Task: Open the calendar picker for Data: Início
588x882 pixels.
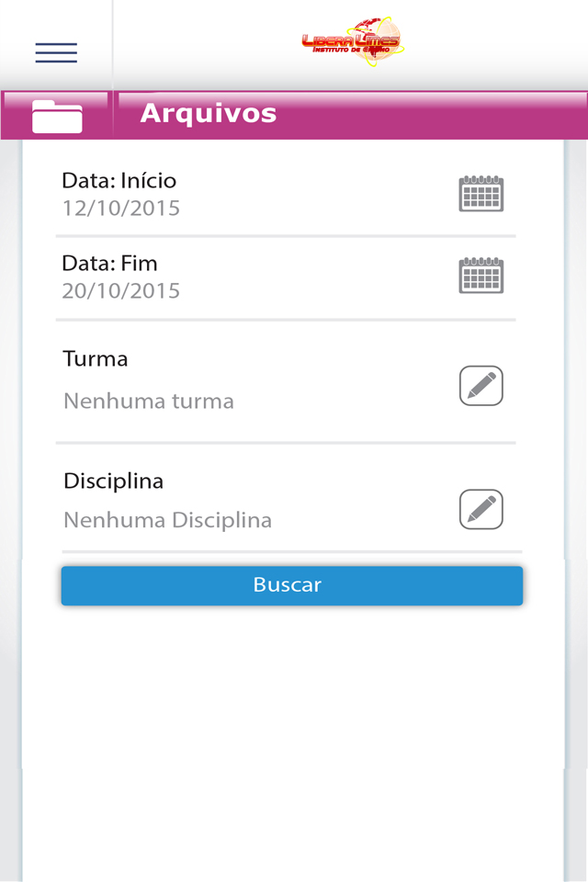Action: pos(481,194)
